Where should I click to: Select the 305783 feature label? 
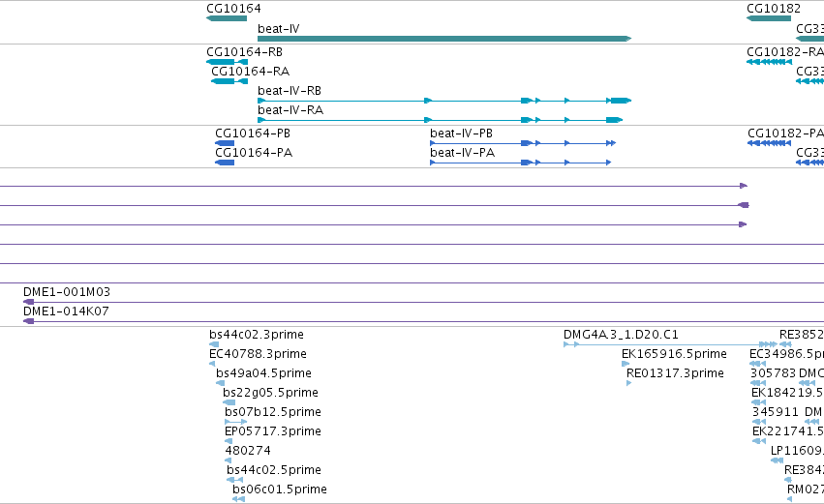[x=773, y=373]
